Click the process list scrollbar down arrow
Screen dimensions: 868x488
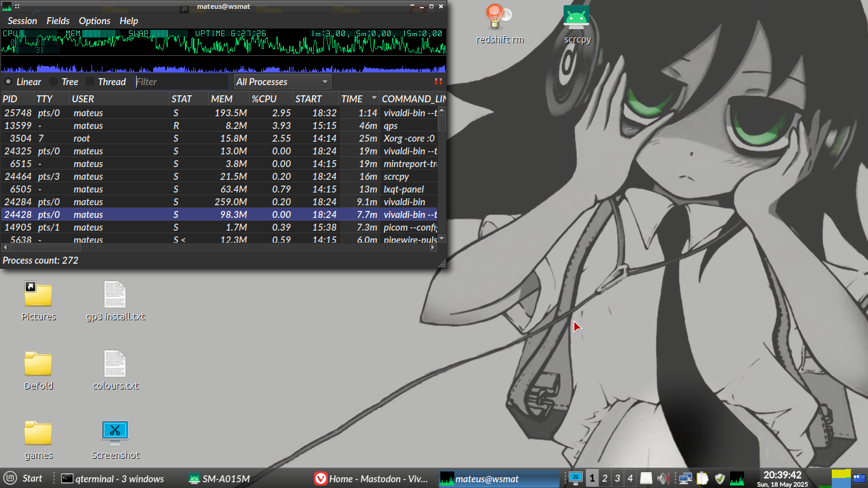click(x=442, y=238)
